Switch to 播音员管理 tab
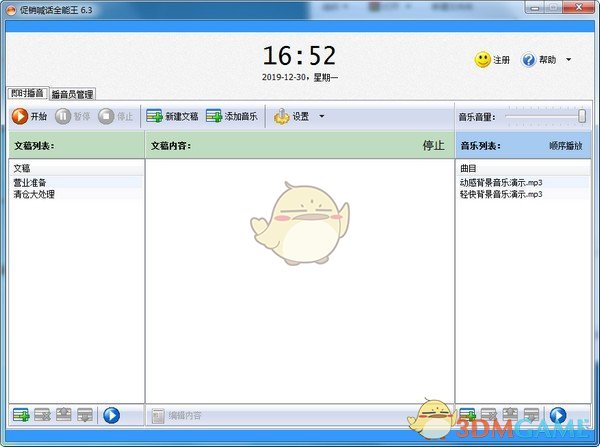Viewport: 600px width, 447px height. click(72, 94)
